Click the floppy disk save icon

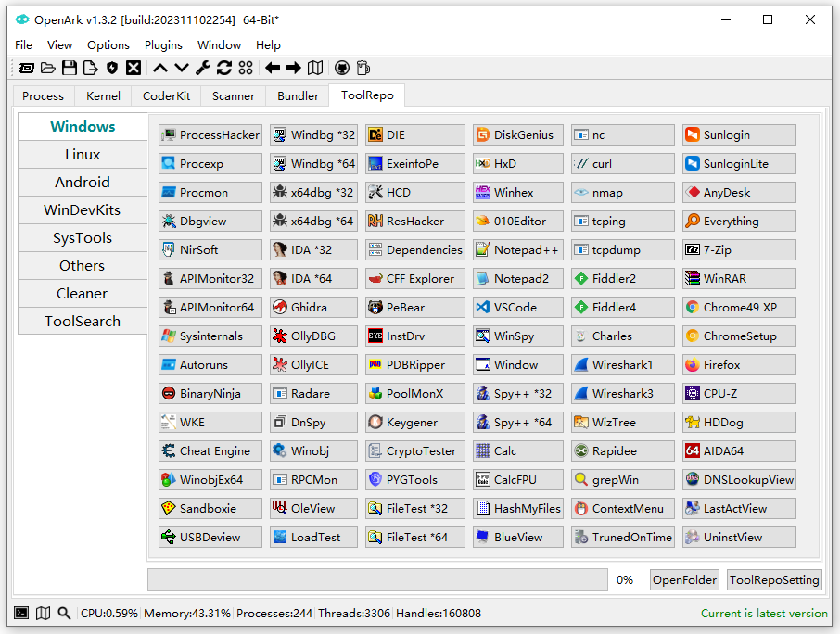point(70,68)
